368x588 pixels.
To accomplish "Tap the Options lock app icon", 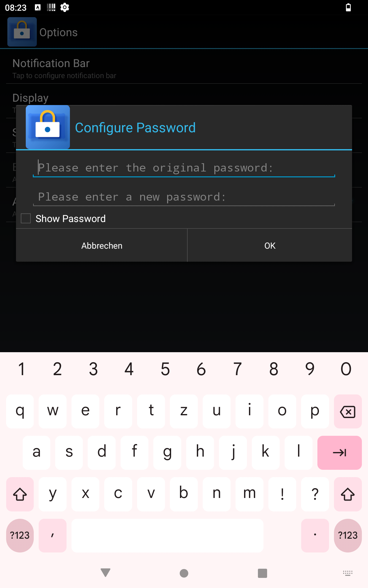I will point(22,32).
